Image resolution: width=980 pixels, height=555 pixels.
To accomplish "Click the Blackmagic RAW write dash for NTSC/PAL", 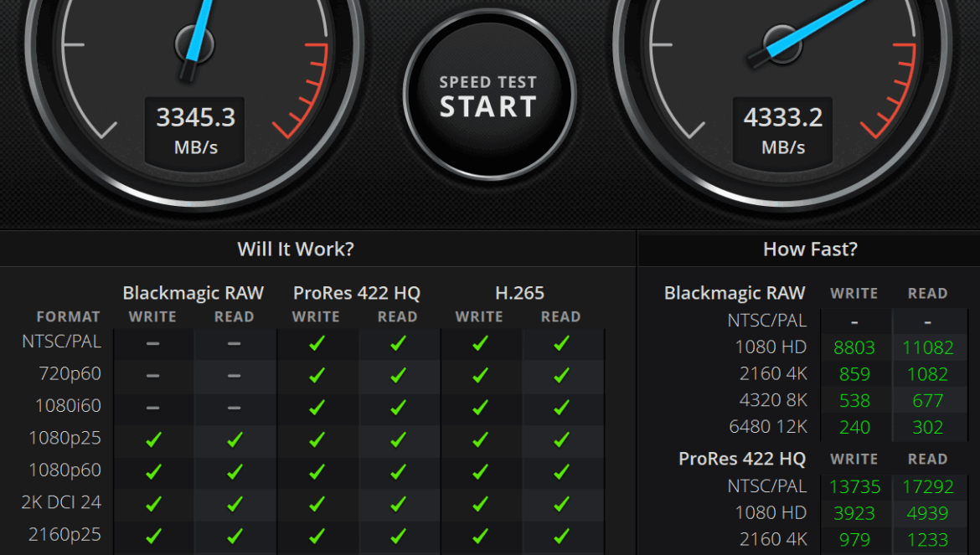I will coord(153,343).
